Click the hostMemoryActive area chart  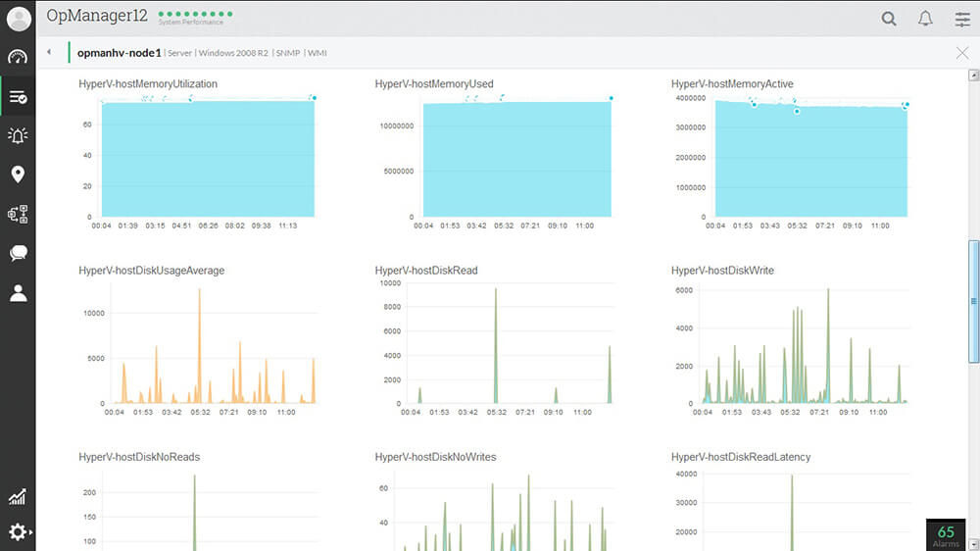(x=811, y=159)
